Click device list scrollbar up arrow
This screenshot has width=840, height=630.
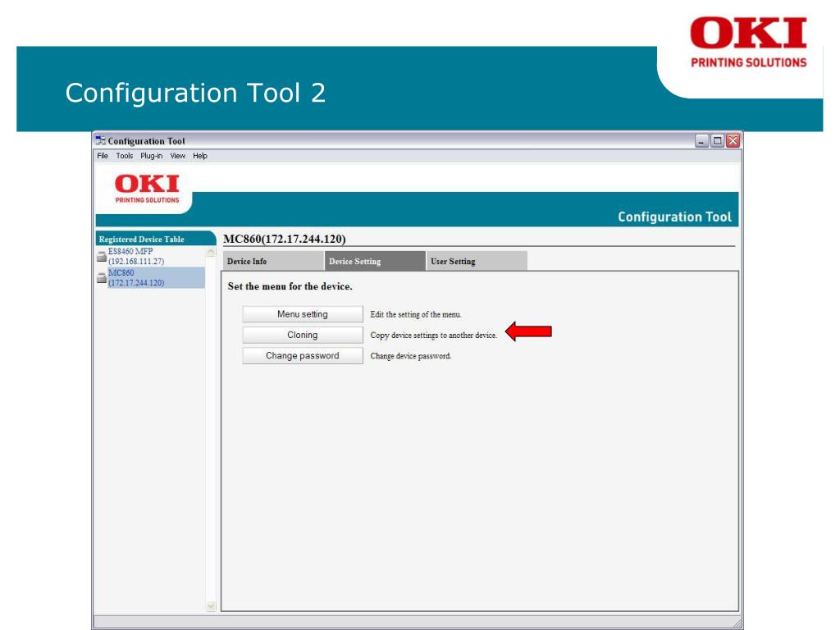click(211, 252)
